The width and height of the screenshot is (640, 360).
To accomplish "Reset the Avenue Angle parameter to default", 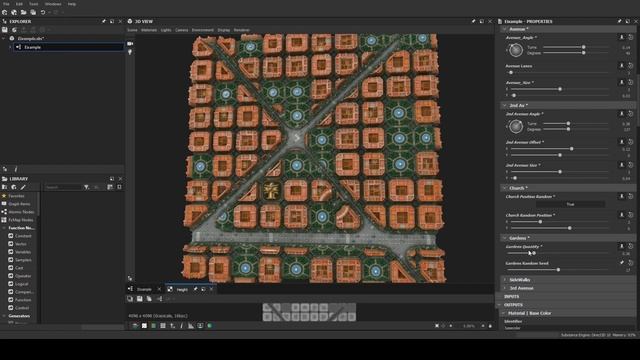I will tap(631, 38).
